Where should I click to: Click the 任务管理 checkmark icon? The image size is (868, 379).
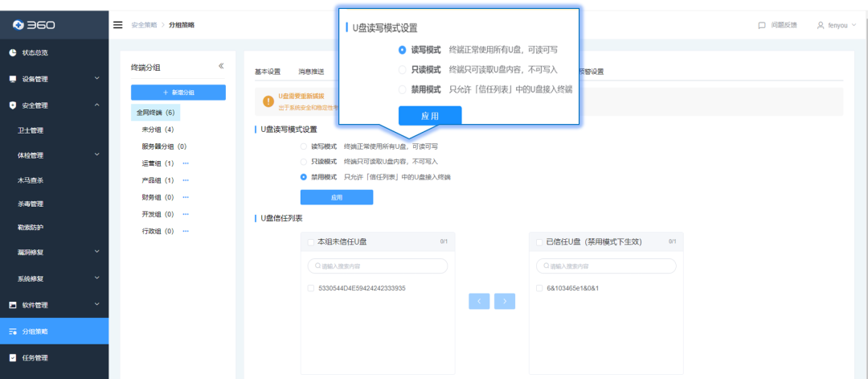(x=13, y=357)
